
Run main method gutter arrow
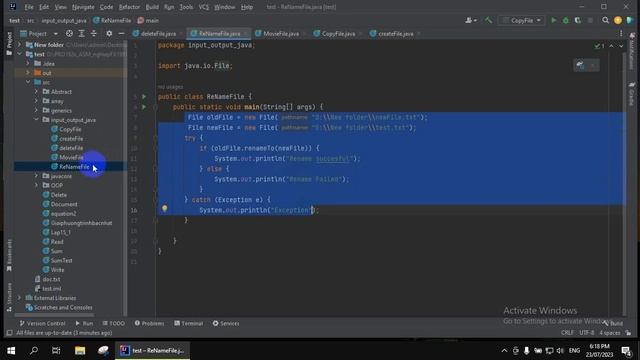[144, 107]
